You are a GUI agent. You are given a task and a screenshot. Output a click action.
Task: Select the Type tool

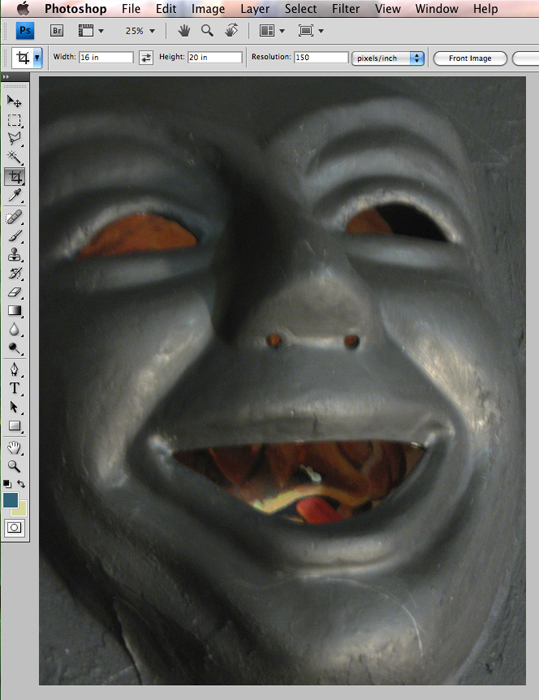[14, 388]
